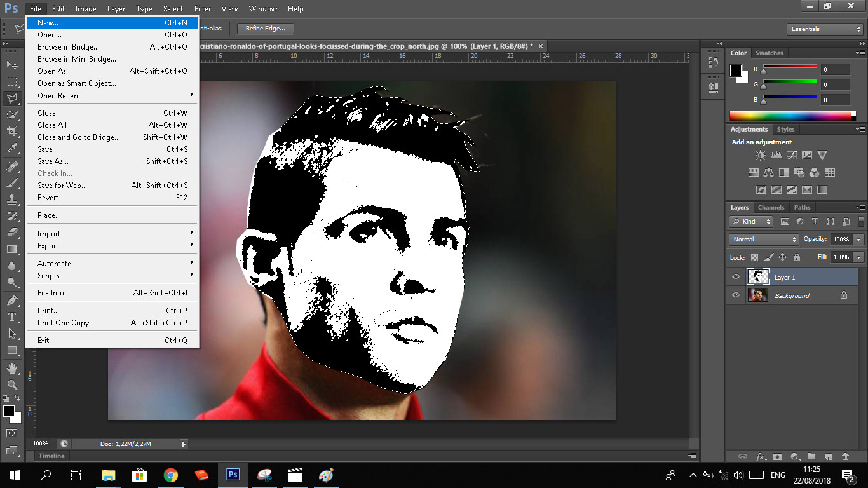Expand the Opacity slider dropdown arrow
Screen dimensions: 868x488
[859, 240]
